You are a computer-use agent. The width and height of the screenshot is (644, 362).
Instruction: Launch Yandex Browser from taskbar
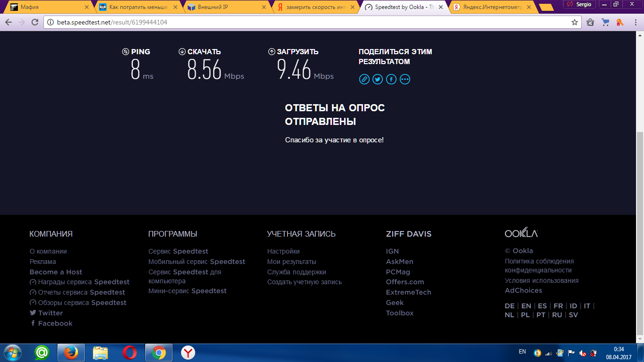tap(188, 353)
